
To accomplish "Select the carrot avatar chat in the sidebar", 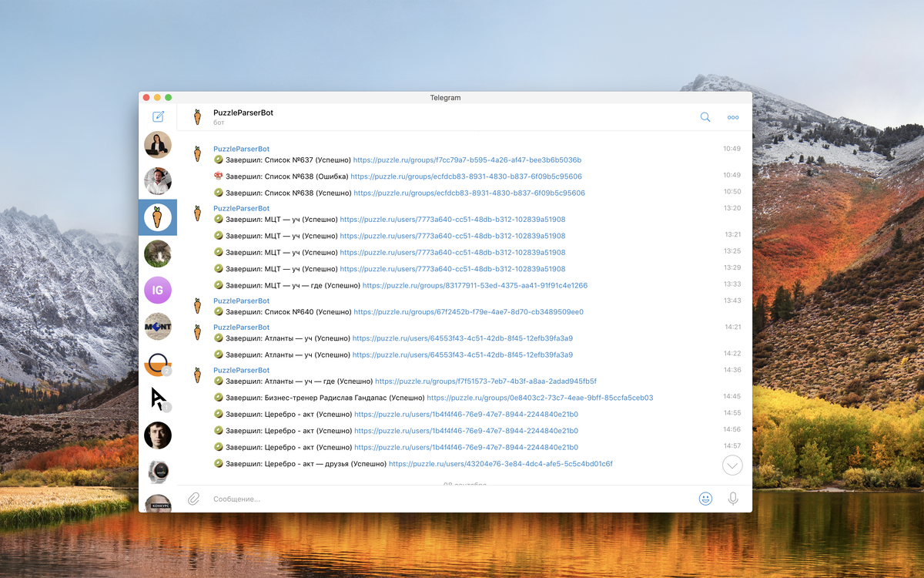I will (158, 217).
